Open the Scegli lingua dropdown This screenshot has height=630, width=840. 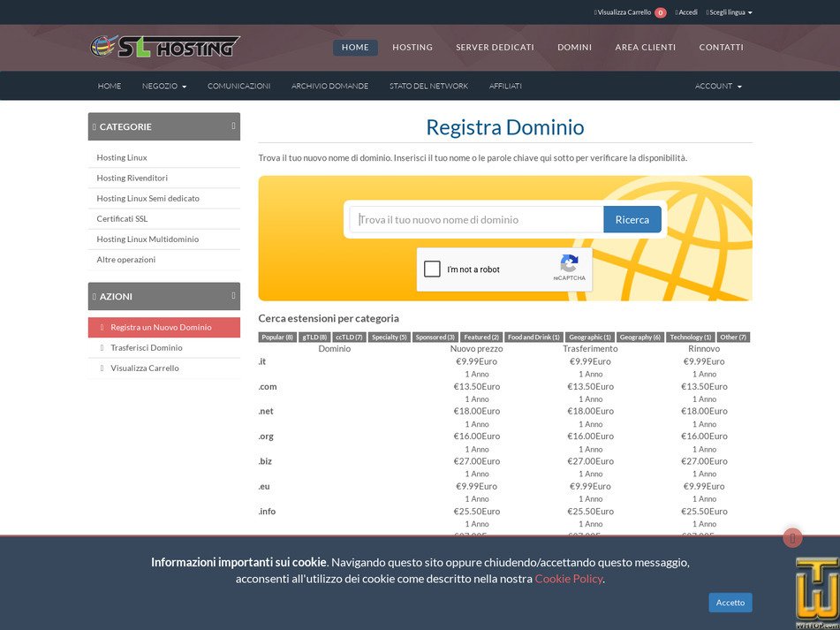point(729,12)
